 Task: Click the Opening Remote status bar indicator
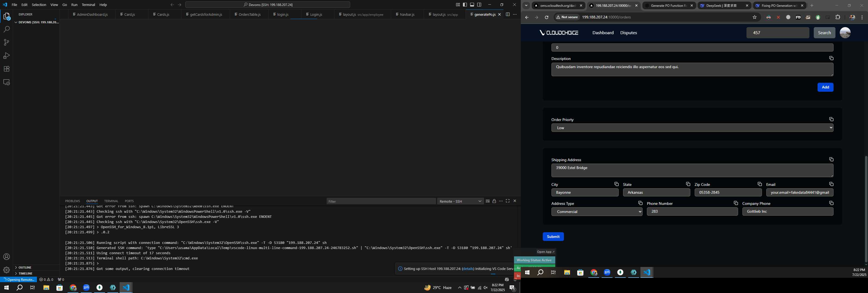18,279
